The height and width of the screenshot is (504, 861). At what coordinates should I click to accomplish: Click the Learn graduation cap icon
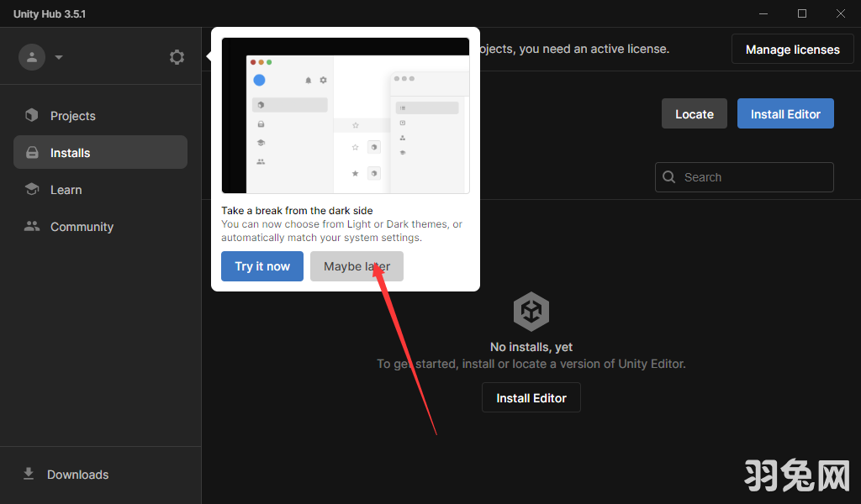coord(32,190)
